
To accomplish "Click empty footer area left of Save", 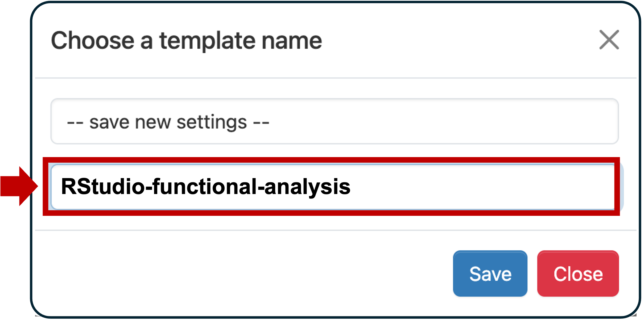I will 240,273.
